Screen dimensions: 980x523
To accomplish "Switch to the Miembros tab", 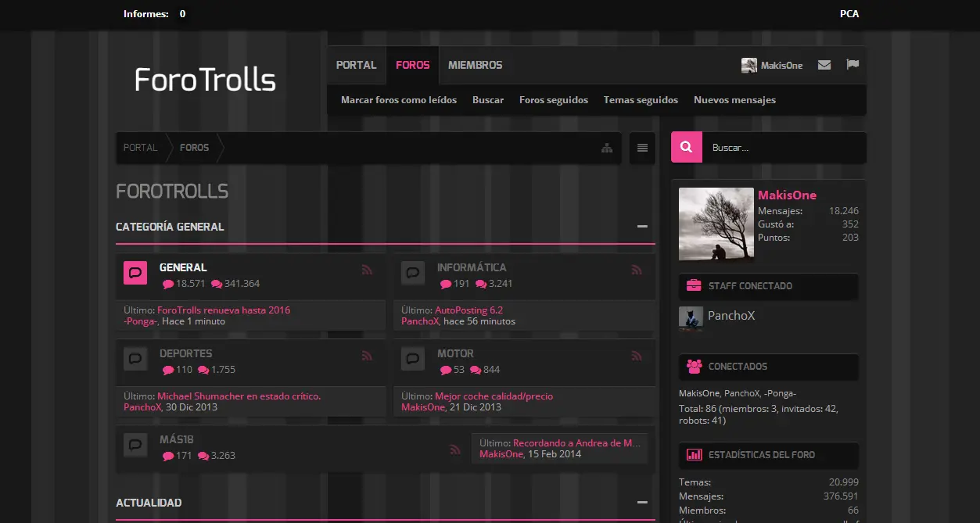I will (476, 66).
